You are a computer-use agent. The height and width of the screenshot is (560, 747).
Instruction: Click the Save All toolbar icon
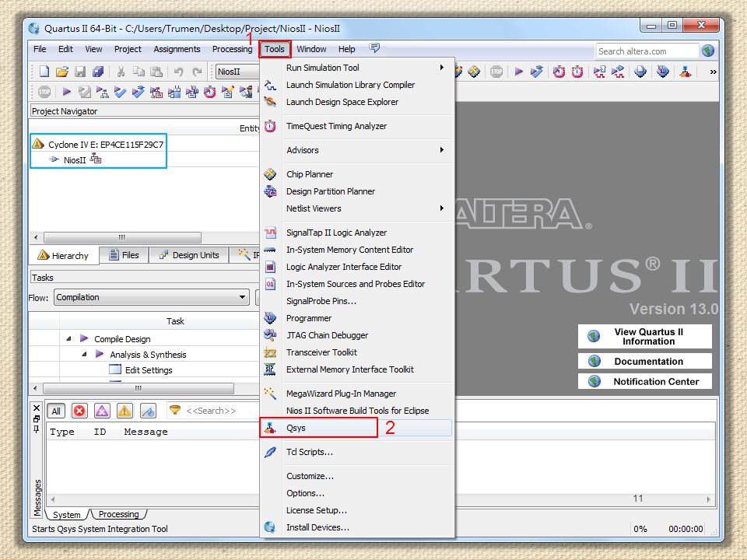[x=98, y=72]
